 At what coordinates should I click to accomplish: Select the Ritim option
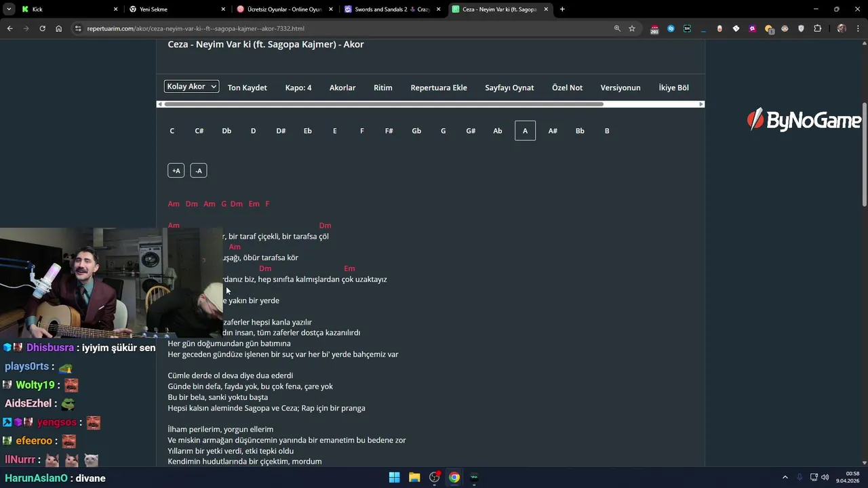383,87
